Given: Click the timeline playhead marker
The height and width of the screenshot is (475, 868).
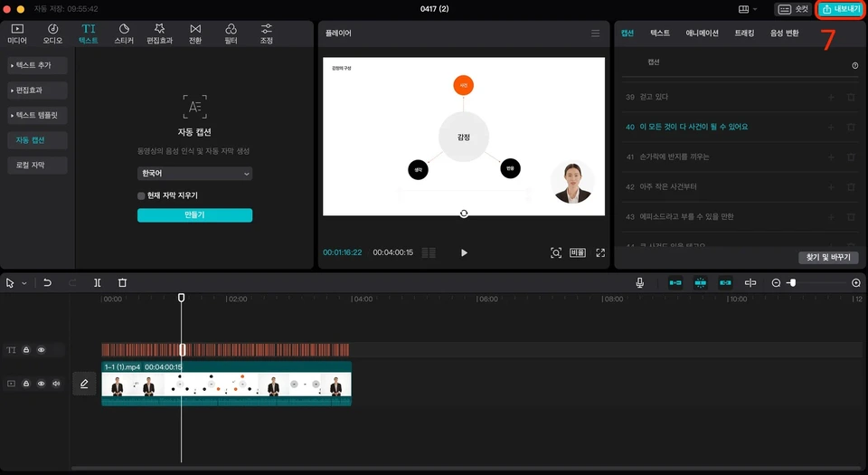Looking at the screenshot, I should (181, 298).
